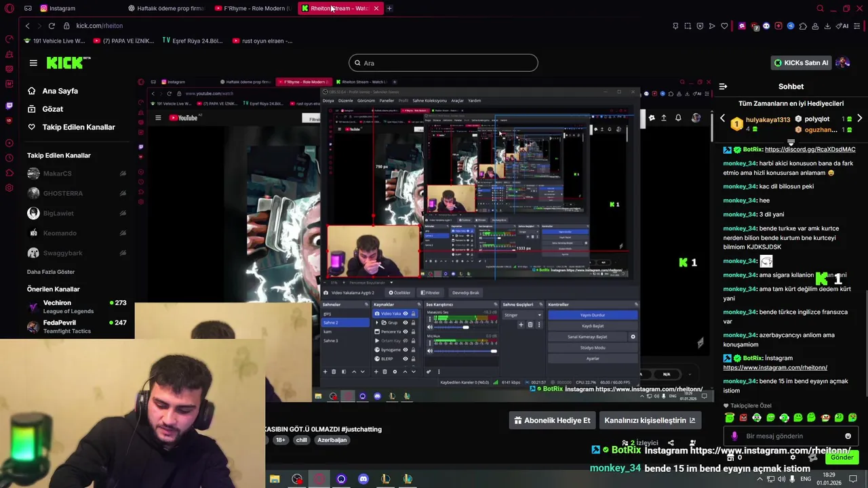Add transition plus in Sahne Geçişleri

tap(521, 325)
